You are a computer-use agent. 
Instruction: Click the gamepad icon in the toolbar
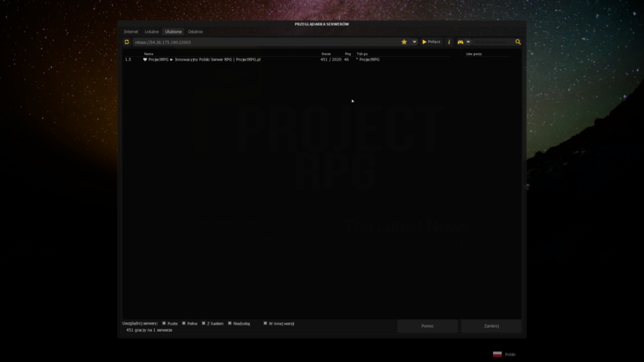pos(460,42)
